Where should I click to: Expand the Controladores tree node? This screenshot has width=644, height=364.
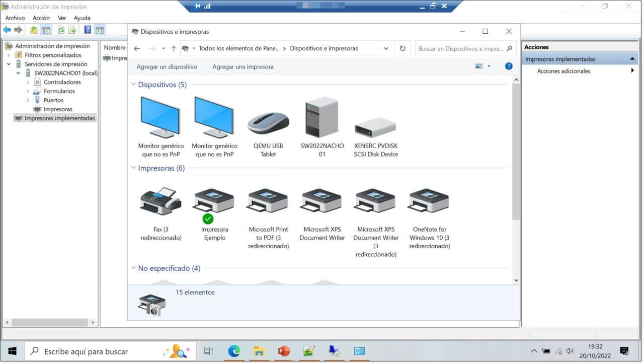[28, 82]
